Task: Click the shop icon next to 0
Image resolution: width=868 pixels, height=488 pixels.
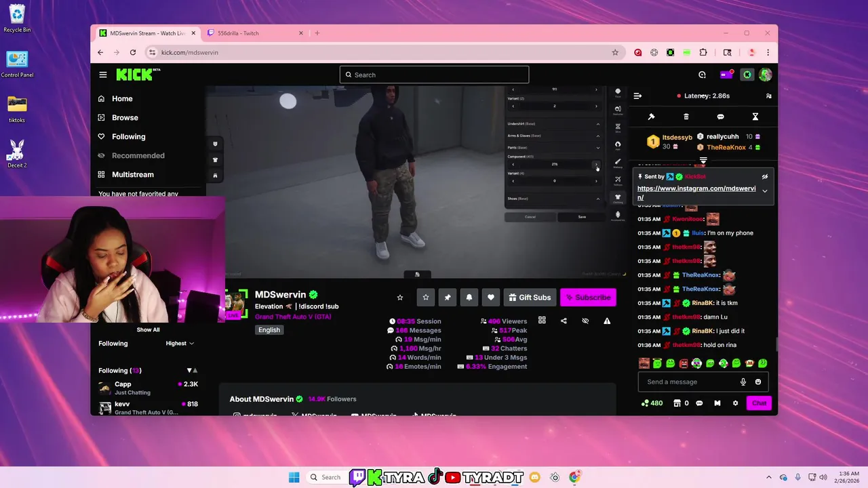Action: [x=677, y=403]
